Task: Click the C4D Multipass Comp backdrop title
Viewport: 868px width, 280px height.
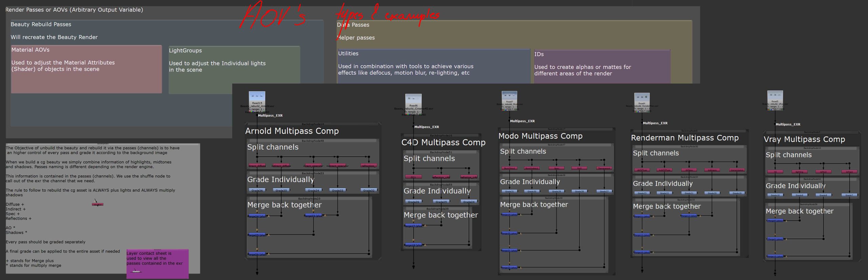Action: (443, 143)
